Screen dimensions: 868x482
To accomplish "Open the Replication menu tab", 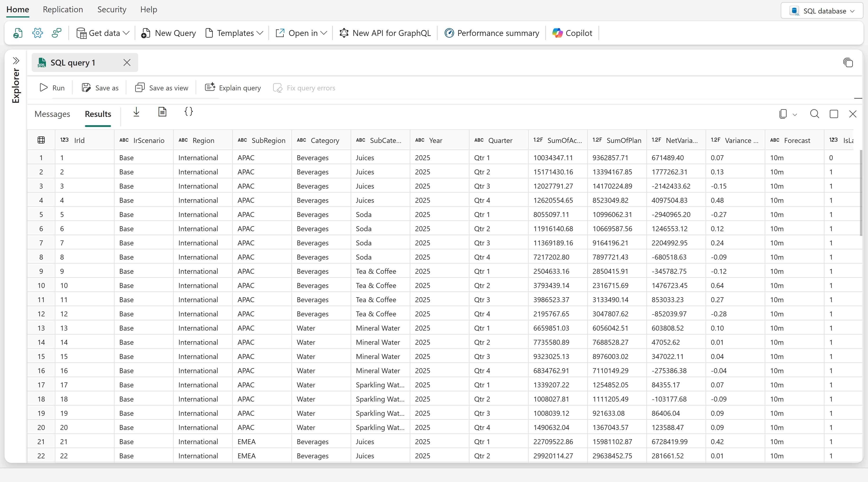I will 63,9.
